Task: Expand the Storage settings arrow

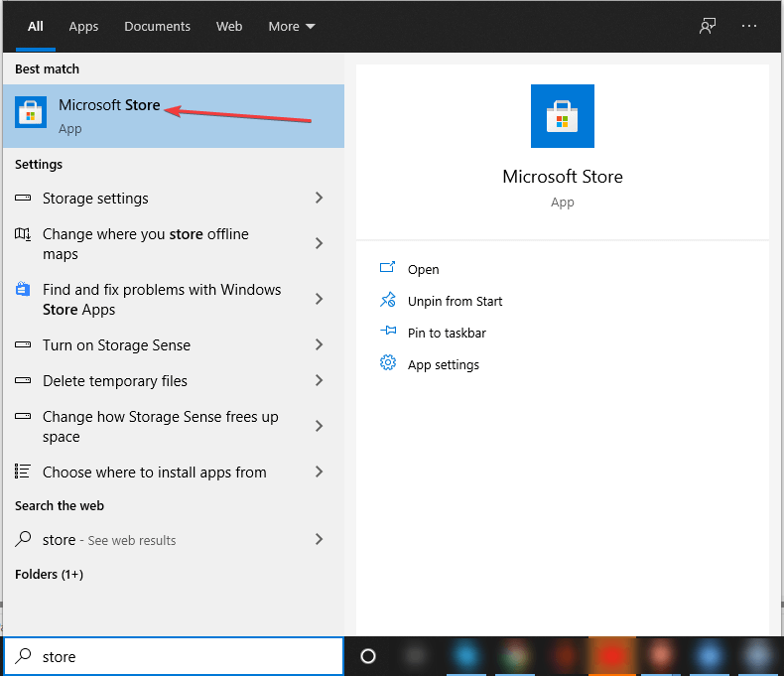Action: click(x=319, y=199)
